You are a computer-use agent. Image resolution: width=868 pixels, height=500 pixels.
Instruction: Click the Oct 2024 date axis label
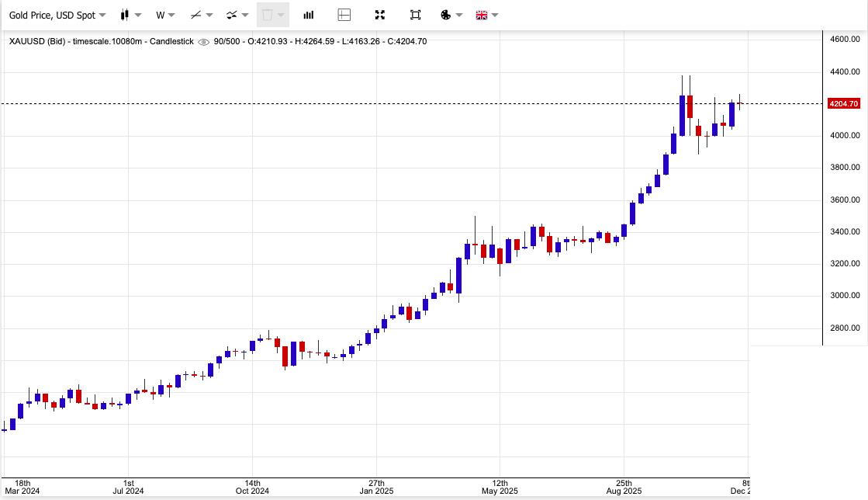tap(252, 487)
